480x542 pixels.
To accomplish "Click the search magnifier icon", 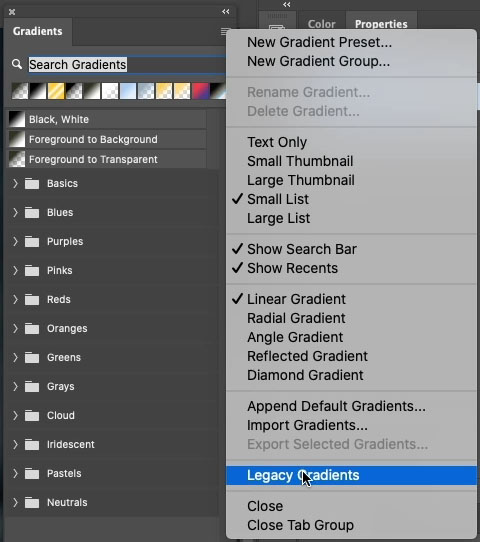I will tap(17, 64).
